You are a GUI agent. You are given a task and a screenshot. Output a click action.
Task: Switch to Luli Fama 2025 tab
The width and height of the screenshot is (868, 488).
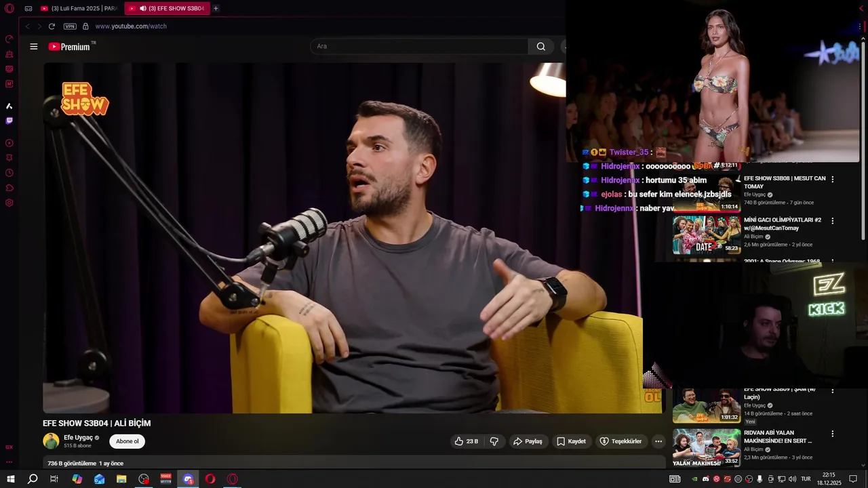tap(78, 9)
